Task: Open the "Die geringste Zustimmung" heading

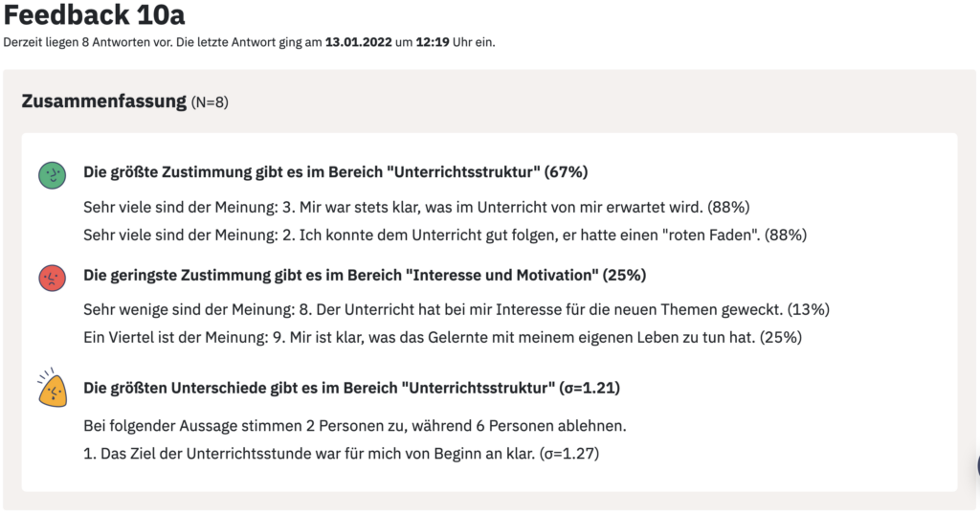Action: click(365, 275)
